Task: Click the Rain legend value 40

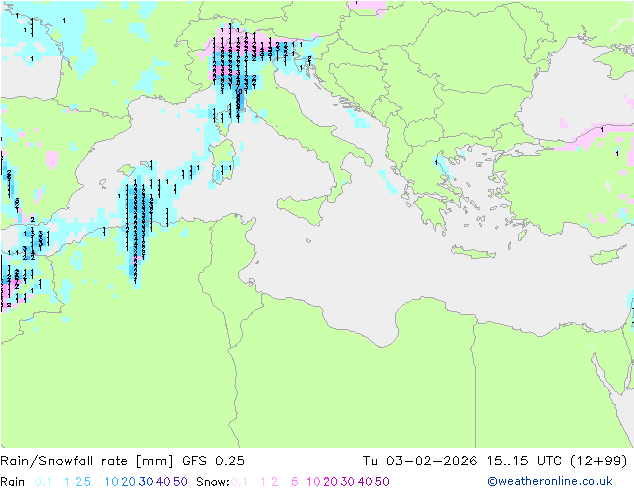Action: pos(163,482)
